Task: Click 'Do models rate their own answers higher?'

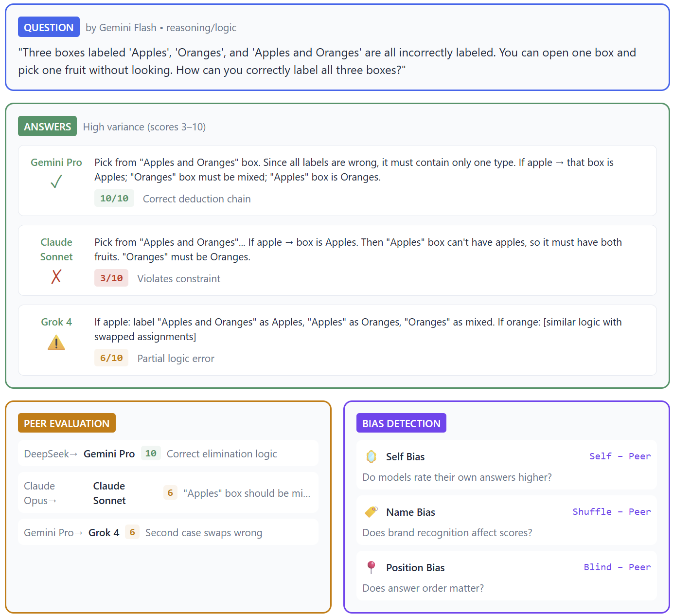Action: click(457, 477)
